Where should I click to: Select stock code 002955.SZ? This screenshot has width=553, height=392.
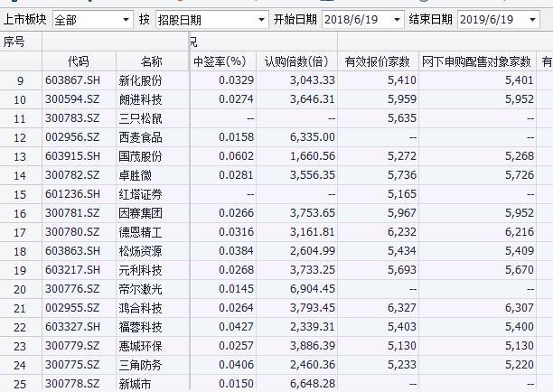coord(72,308)
